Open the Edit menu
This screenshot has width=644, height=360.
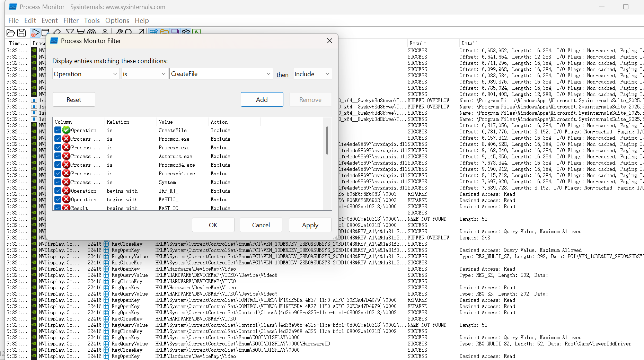(30, 20)
